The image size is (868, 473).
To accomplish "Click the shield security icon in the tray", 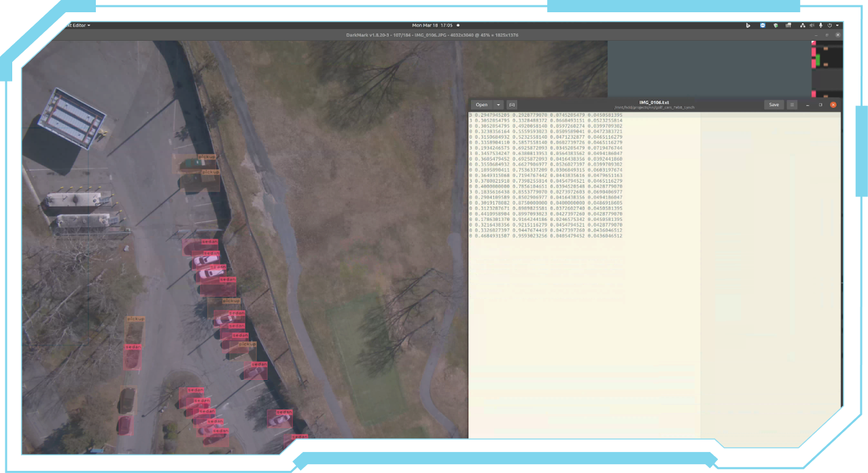I will click(776, 24).
